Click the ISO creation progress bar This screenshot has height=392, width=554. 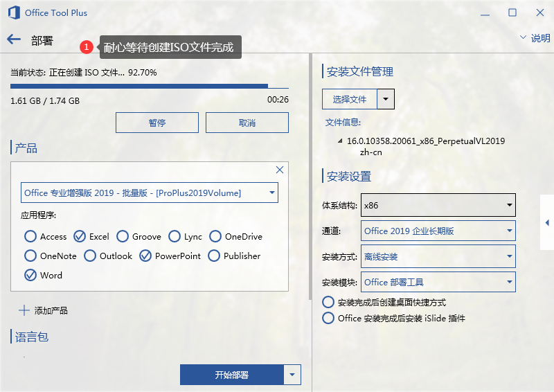coord(150,86)
